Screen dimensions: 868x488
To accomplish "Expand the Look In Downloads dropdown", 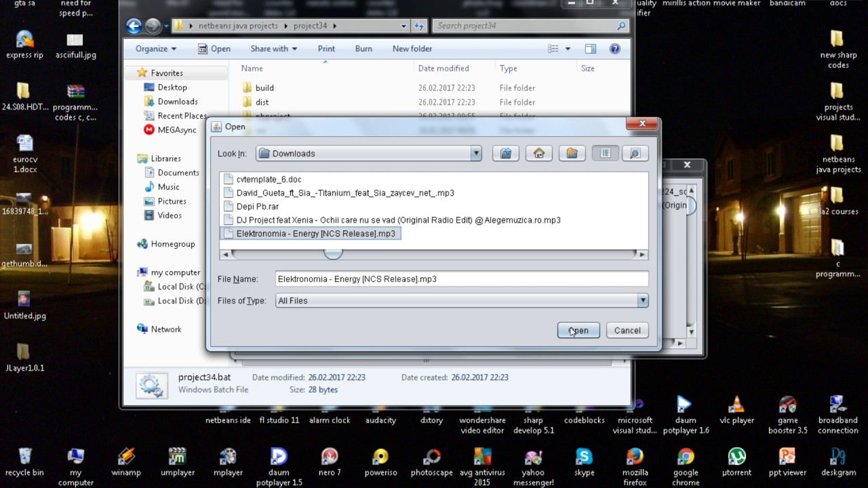I will 476,153.
